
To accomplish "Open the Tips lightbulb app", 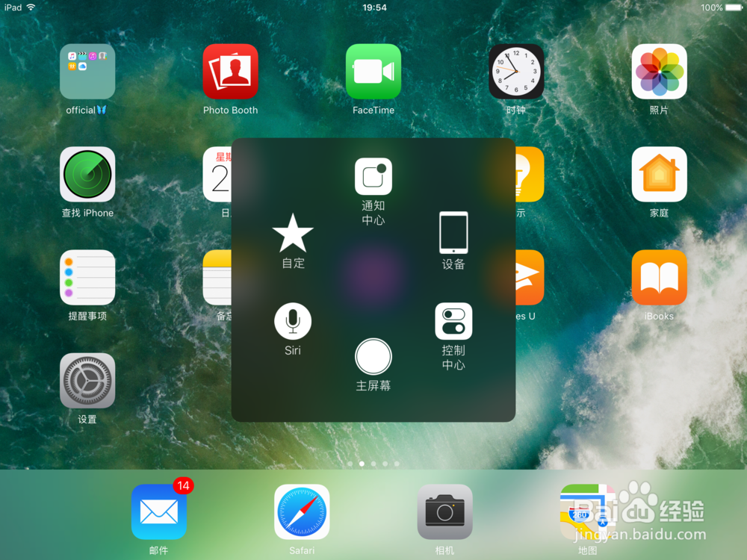I will [x=530, y=174].
